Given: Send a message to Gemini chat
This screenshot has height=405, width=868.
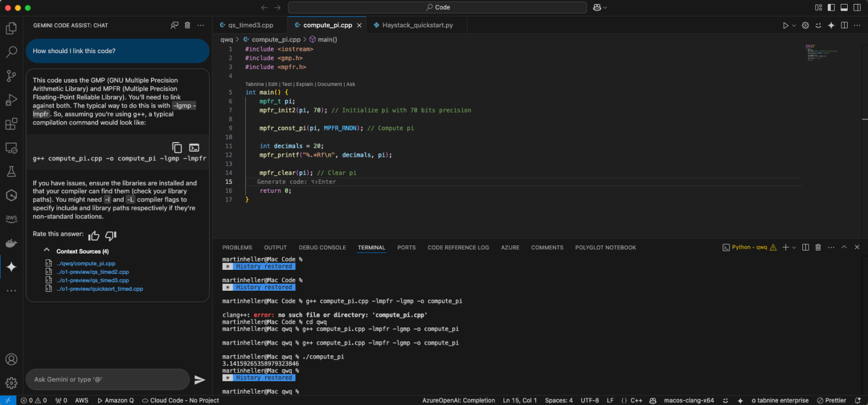Looking at the screenshot, I should (x=200, y=380).
